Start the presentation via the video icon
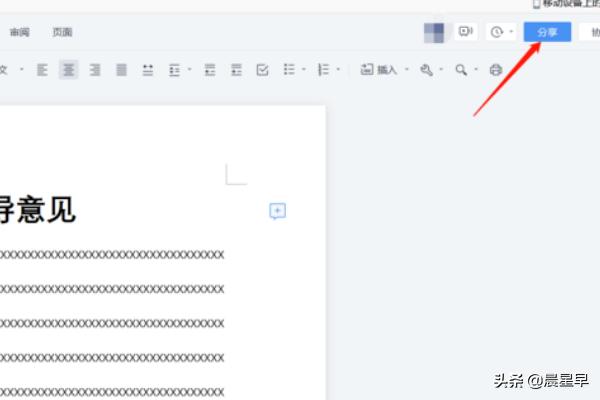This screenshot has height=400, width=600. click(465, 32)
